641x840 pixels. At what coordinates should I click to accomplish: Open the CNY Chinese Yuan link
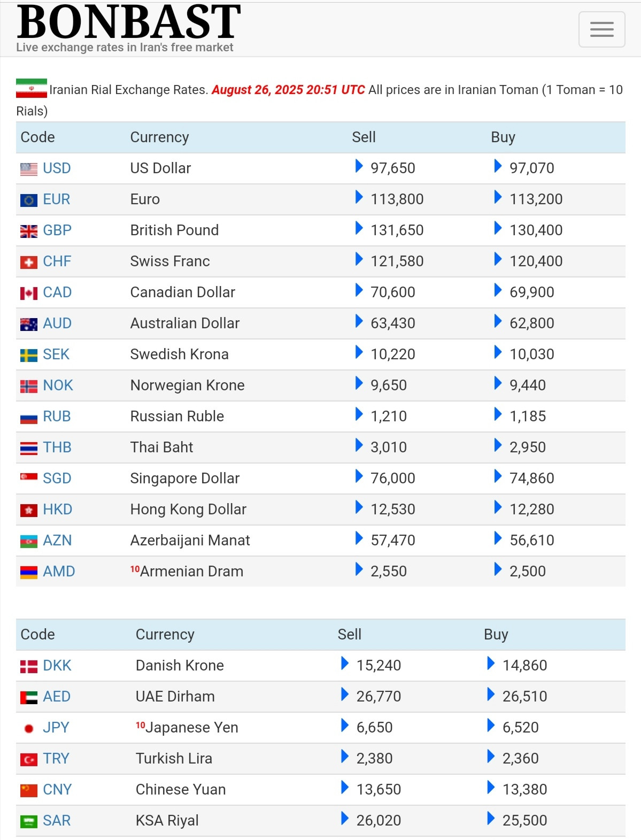[x=57, y=789]
